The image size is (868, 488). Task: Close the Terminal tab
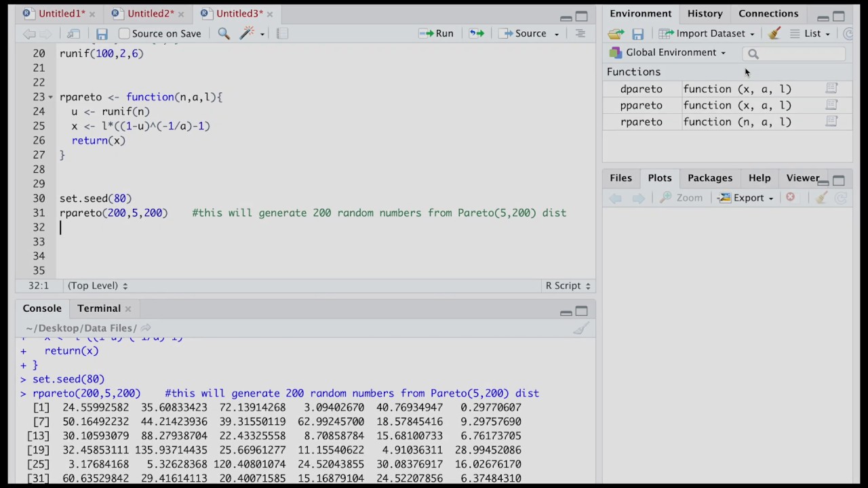pyautogui.click(x=127, y=308)
